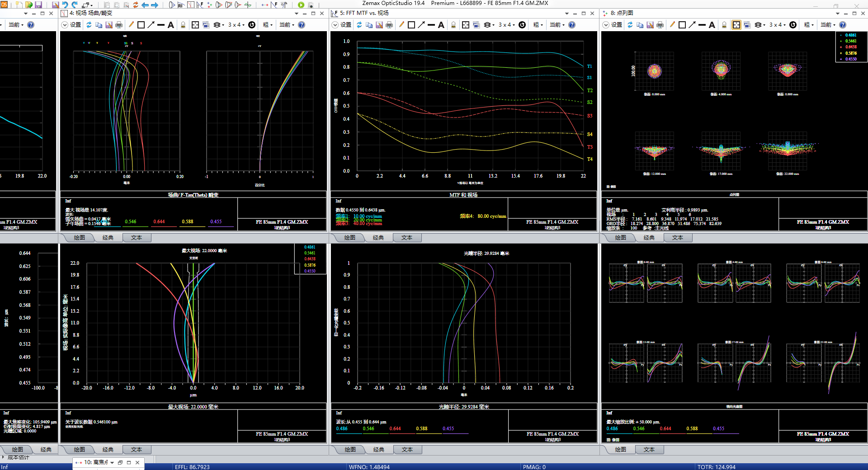Click the window overlay icon in the spot diagram toolbar
Viewport: 868px width, 470px height.
click(747, 25)
